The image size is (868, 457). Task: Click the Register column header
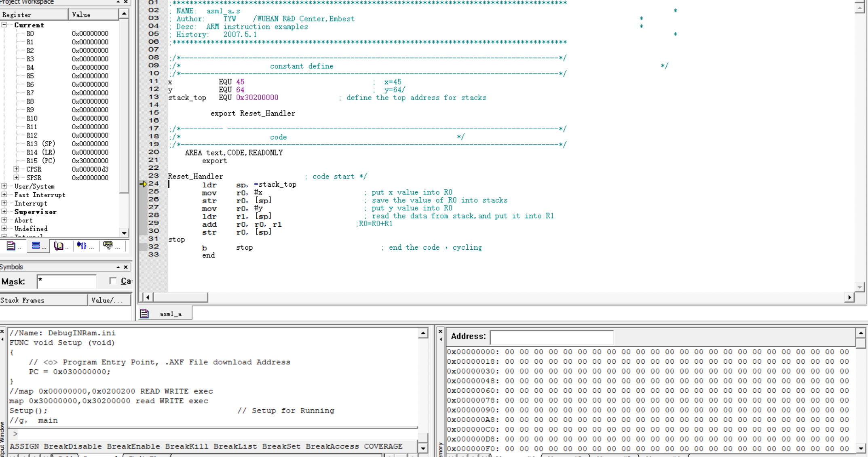coord(34,15)
